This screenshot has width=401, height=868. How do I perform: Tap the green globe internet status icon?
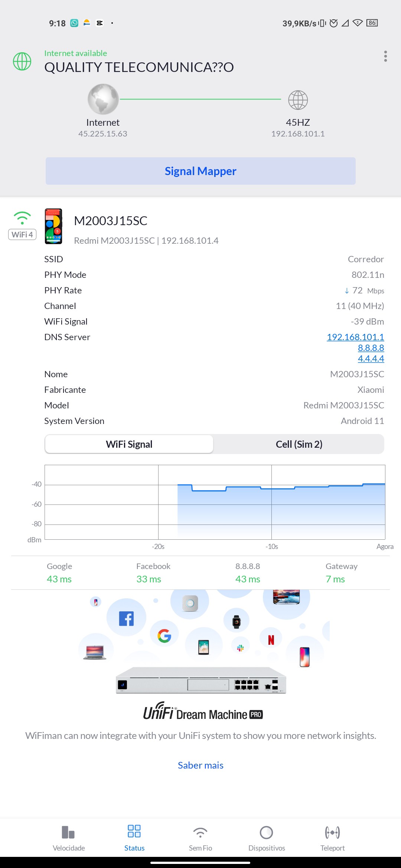22,61
